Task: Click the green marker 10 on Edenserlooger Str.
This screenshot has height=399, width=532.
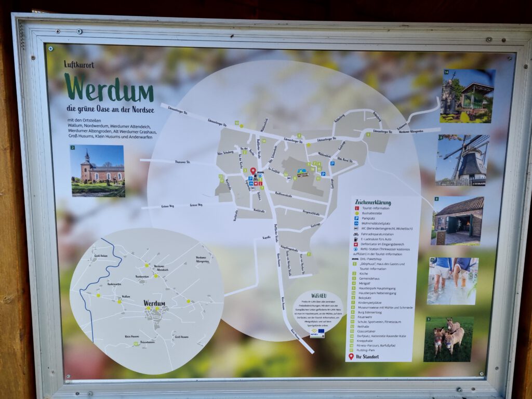Action: (x=237, y=123)
